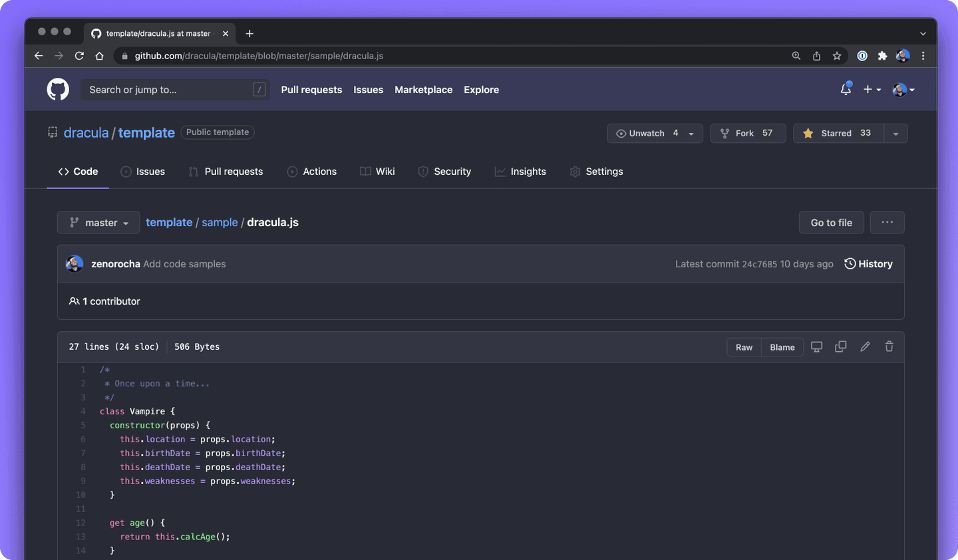Open the master branch dropdown
Screen dimensions: 958x560
coord(98,222)
